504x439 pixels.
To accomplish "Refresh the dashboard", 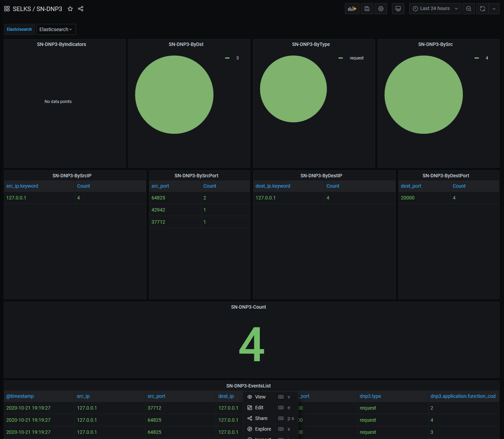I will [x=483, y=9].
